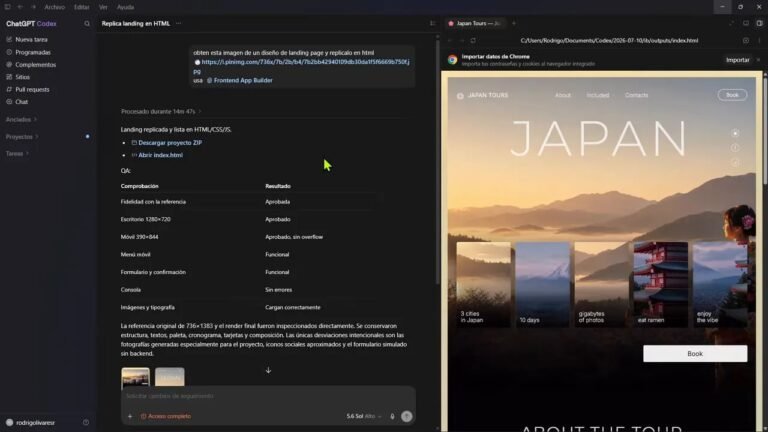Expand the Anclados section
768x432 pixels.
tap(21, 120)
